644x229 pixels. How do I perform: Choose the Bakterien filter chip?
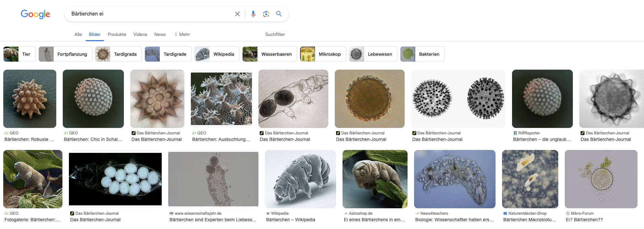[x=422, y=54]
